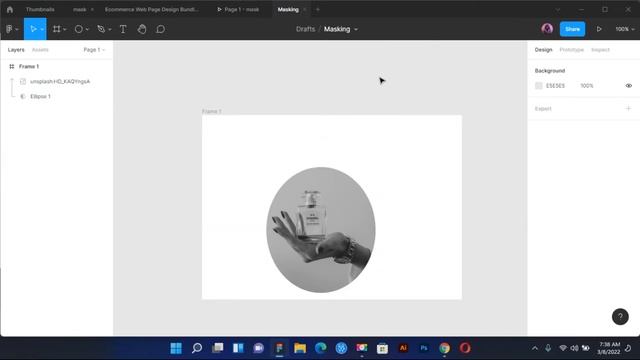Click the background hex value E5E5E5

(555, 86)
